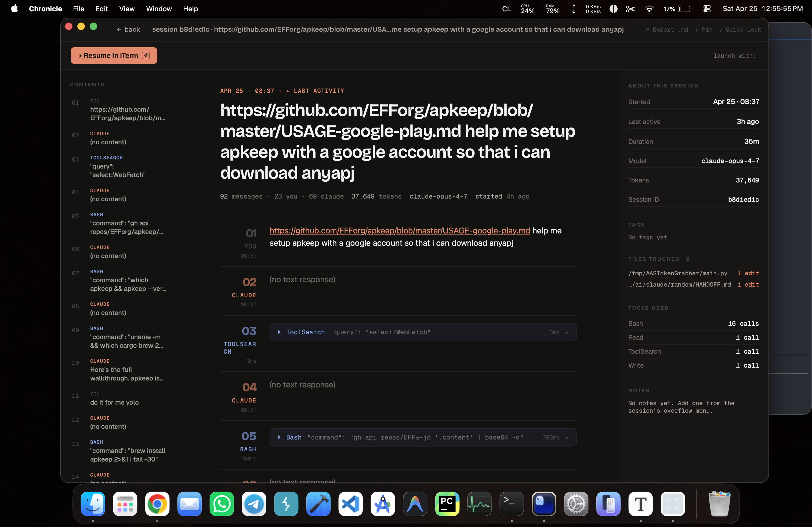
Task: Open Quick Look for the session
Action: pyautogui.click(x=740, y=30)
